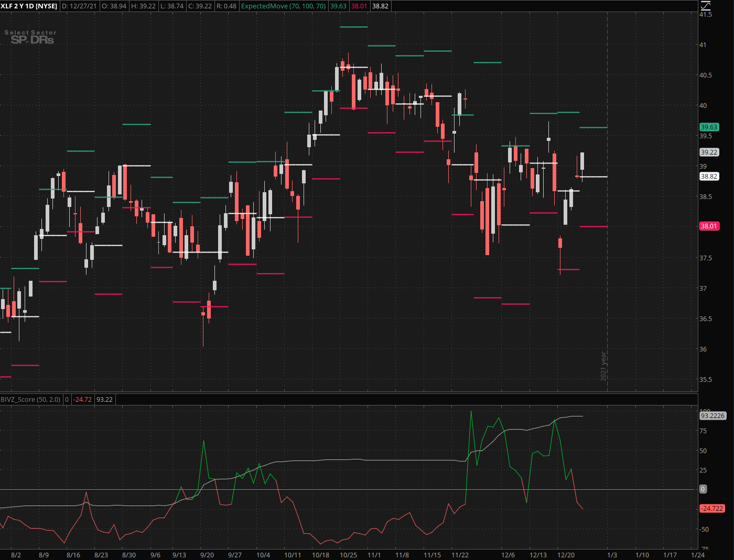
Task: Open the ExpectedMove (70, 100, 70) study label
Action: pos(283,6)
